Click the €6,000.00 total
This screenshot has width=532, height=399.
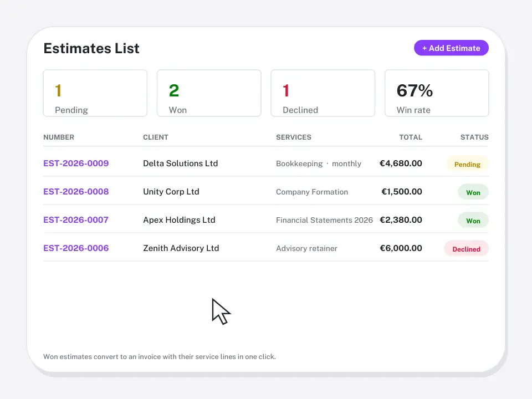pos(401,248)
